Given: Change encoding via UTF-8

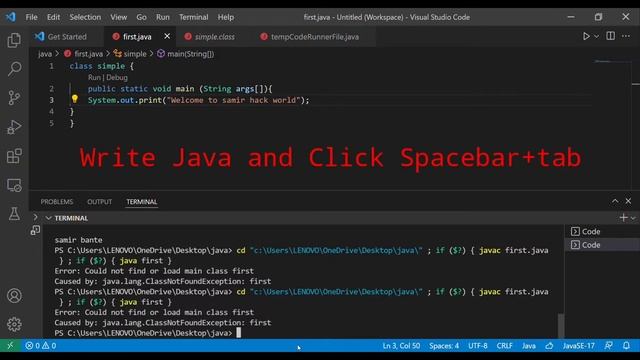Looking at the screenshot, I should click(x=478, y=346).
